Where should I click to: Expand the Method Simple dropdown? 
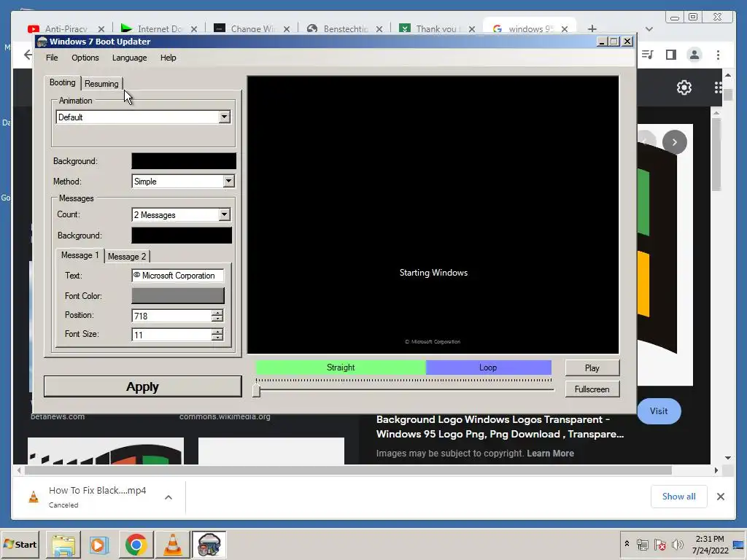(228, 182)
